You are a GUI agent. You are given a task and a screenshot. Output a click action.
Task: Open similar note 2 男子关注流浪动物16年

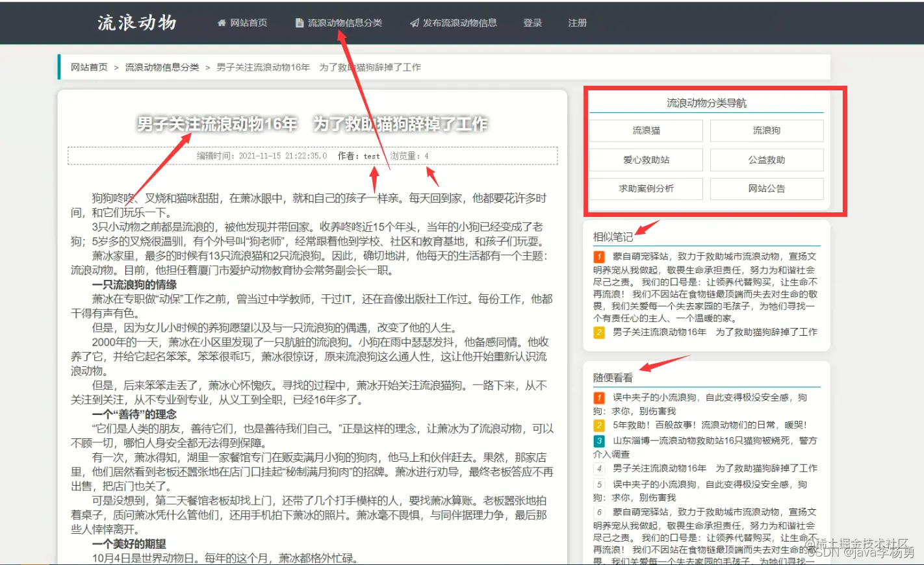[x=715, y=332]
